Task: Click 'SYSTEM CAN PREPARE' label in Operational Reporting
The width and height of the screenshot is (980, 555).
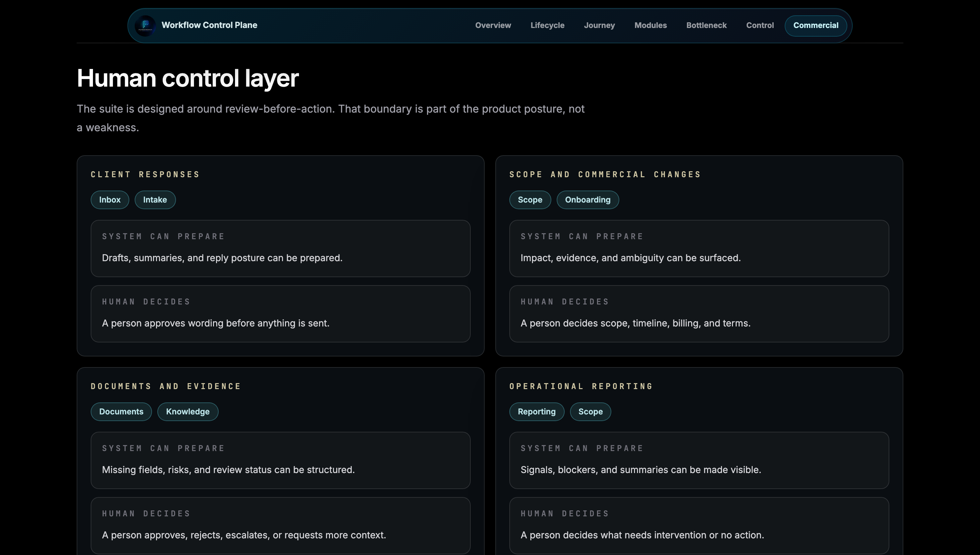Action: point(582,449)
